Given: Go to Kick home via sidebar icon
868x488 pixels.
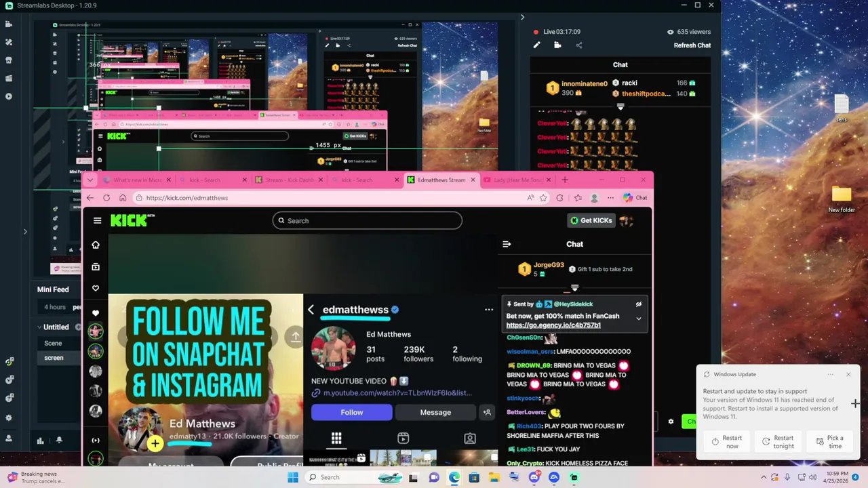Looking at the screenshot, I should tap(96, 245).
